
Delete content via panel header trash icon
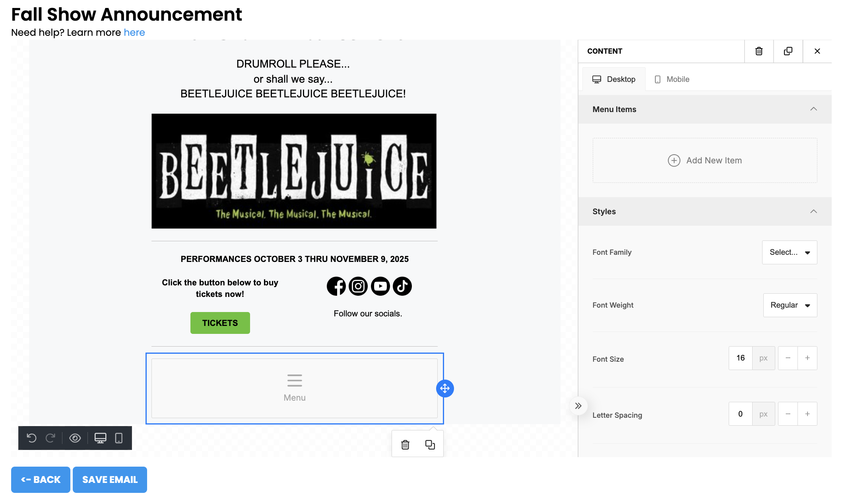coord(759,51)
